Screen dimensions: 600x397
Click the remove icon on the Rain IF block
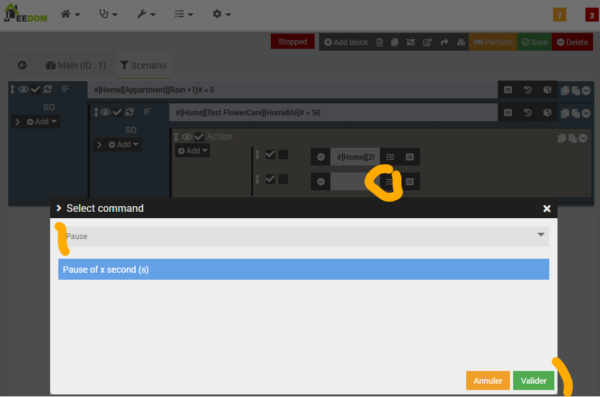pos(586,91)
